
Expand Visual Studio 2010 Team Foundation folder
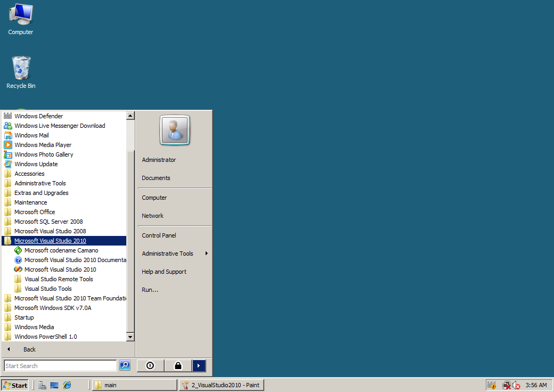64,298
